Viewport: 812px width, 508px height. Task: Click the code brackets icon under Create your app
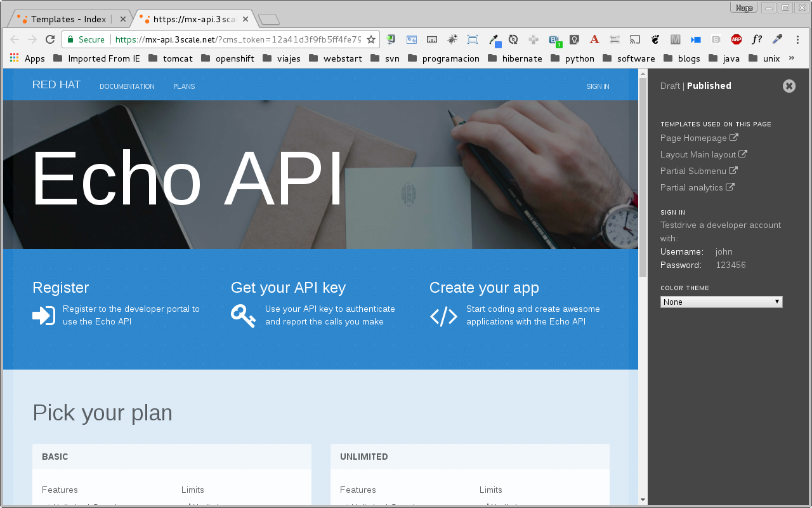[x=443, y=316]
